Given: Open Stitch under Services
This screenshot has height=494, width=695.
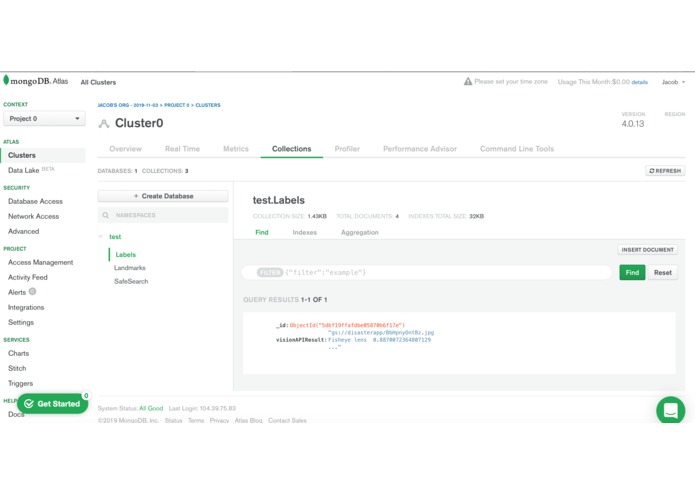Looking at the screenshot, I should tap(17, 369).
